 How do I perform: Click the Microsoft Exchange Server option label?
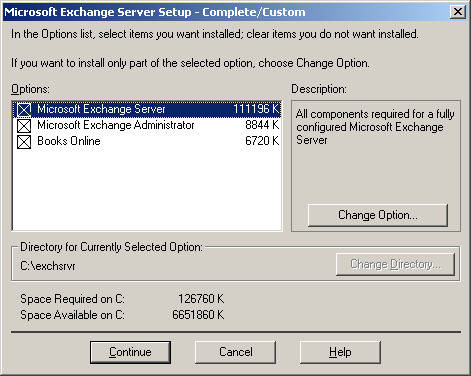pyautogui.click(x=101, y=109)
